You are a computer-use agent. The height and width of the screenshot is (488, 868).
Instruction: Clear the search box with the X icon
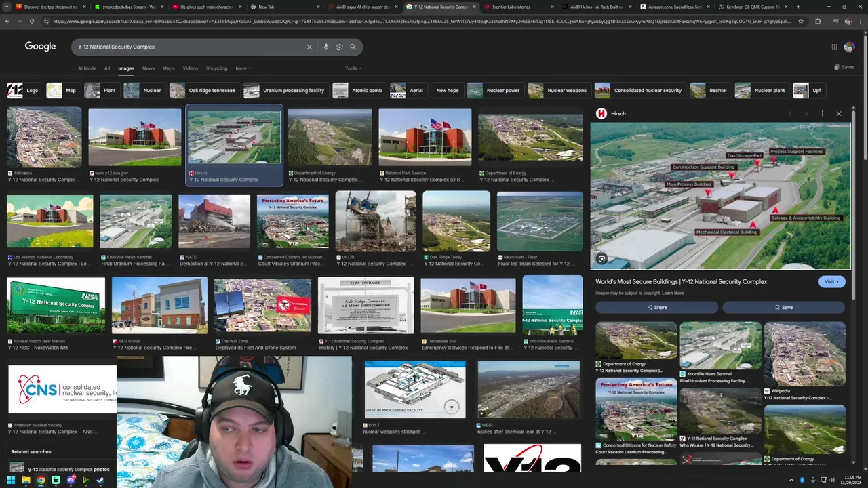coord(309,47)
